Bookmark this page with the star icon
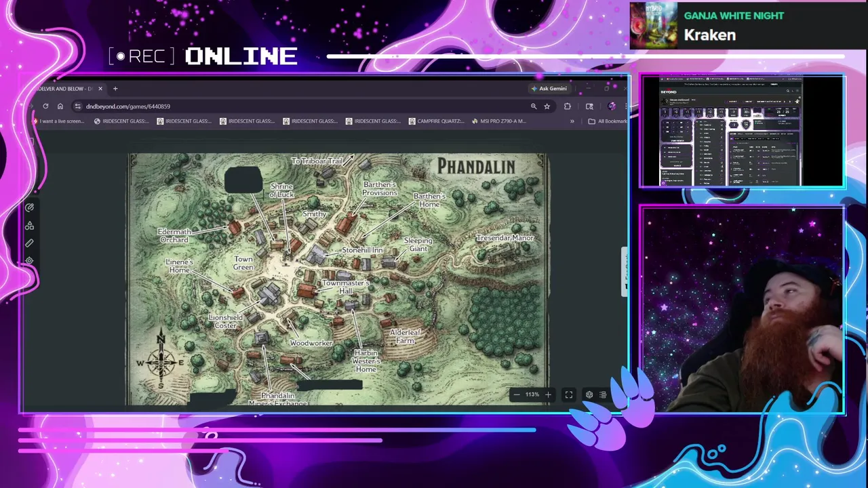The width and height of the screenshot is (868, 488). [547, 106]
